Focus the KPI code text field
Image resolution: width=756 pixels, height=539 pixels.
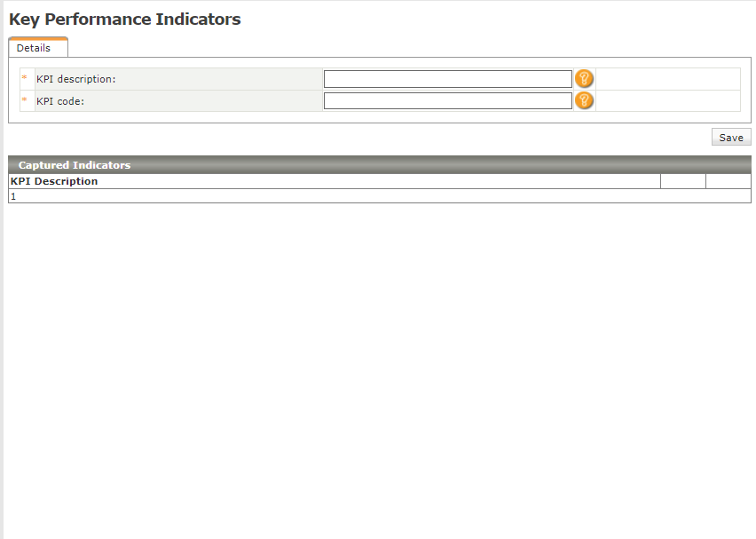click(x=447, y=100)
